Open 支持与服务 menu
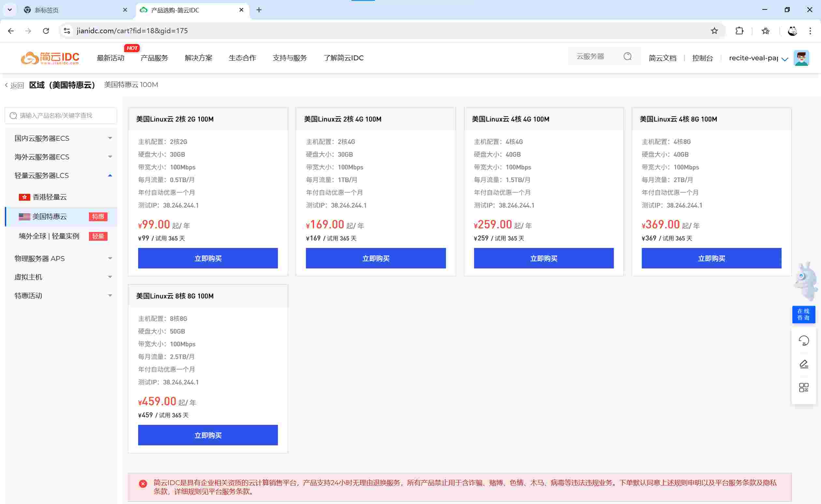The height and width of the screenshot is (504, 821). pyautogui.click(x=290, y=58)
